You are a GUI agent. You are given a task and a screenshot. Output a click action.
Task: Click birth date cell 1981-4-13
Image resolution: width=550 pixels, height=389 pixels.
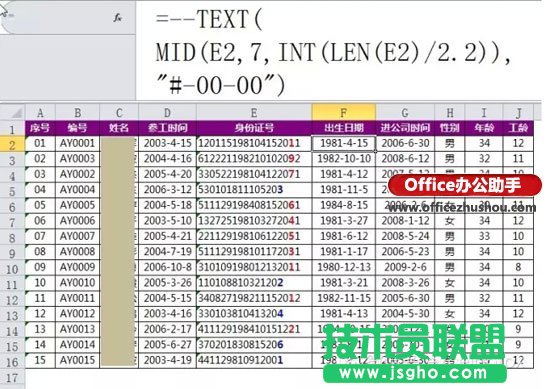(x=343, y=314)
